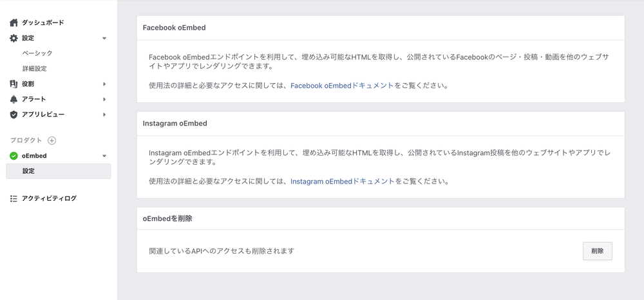Add a product with the plus icon
Viewport: 644px width, 300px height.
[x=52, y=141]
